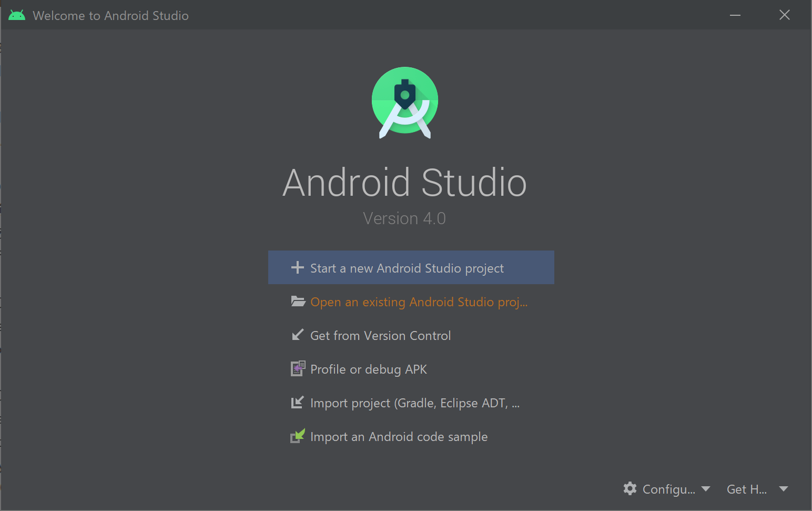The width and height of the screenshot is (812, 511).
Task: Start a new Android Studio project
Action: [411, 267]
